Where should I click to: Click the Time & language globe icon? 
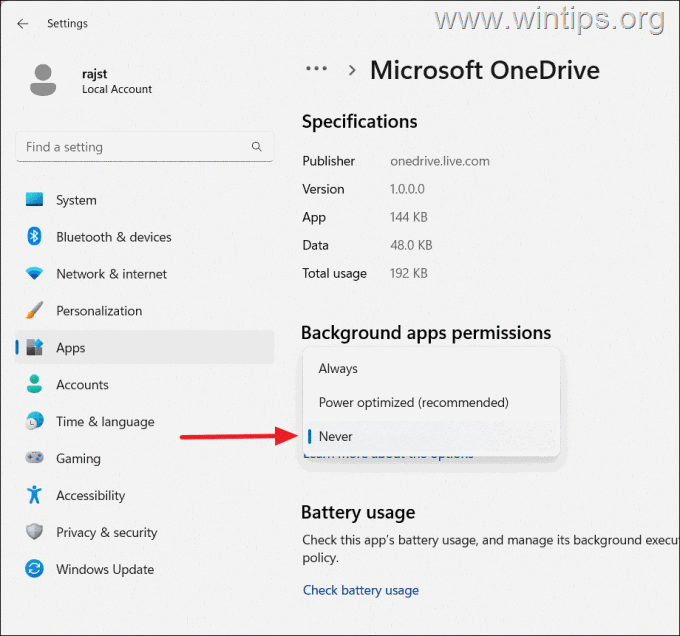point(34,421)
